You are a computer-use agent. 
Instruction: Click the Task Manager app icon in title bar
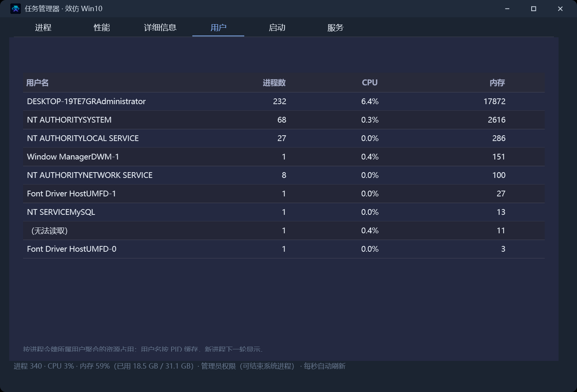15,8
